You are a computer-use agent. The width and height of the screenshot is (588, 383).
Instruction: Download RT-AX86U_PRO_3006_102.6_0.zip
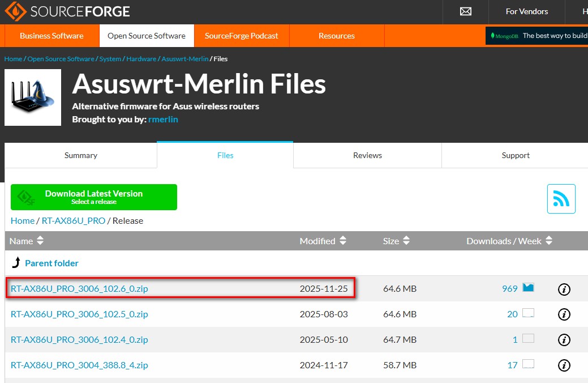pyautogui.click(x=79, y=289)
